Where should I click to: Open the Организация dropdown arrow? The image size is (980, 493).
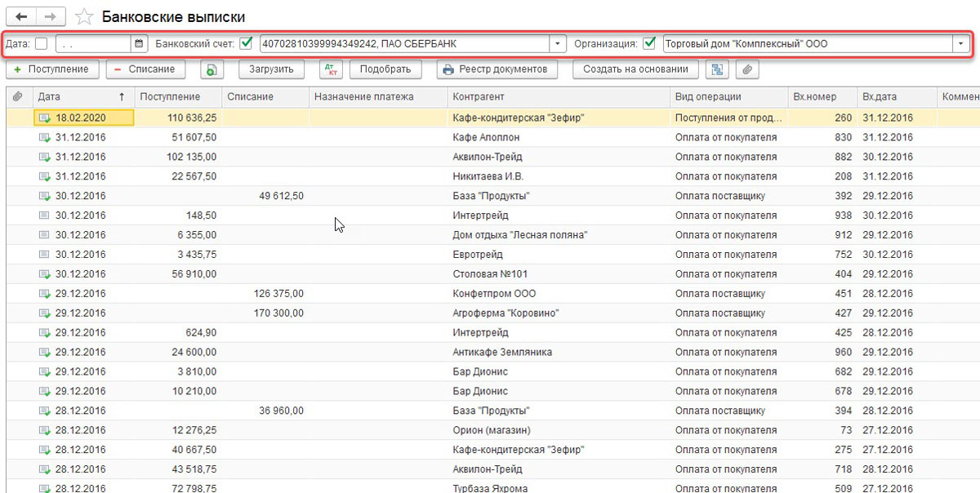[961, 43]
